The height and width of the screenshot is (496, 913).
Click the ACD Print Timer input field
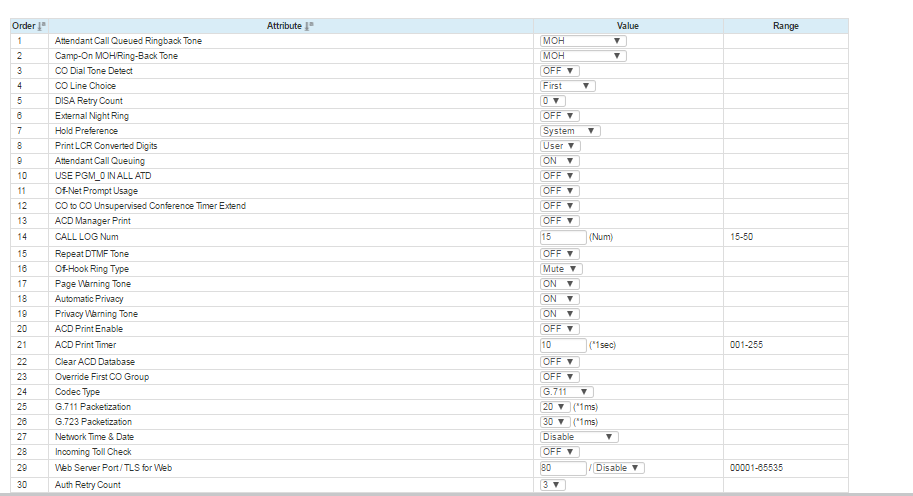tap(562, 345)
